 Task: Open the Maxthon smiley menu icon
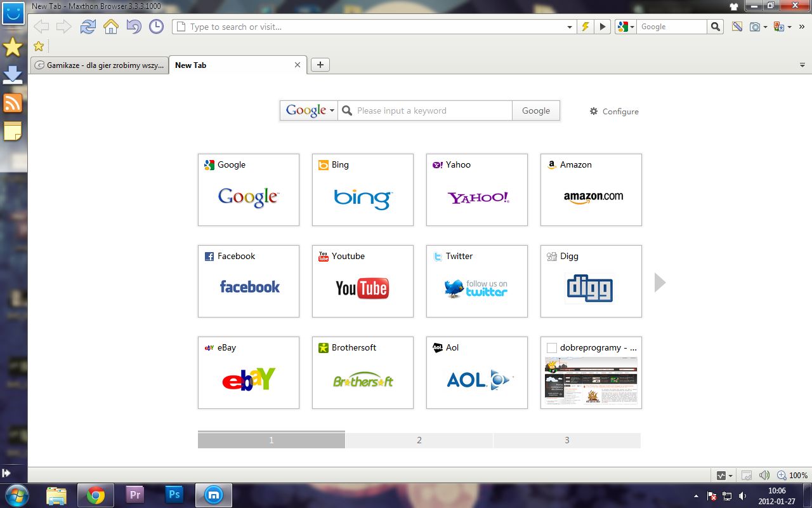tap(13, 13)
